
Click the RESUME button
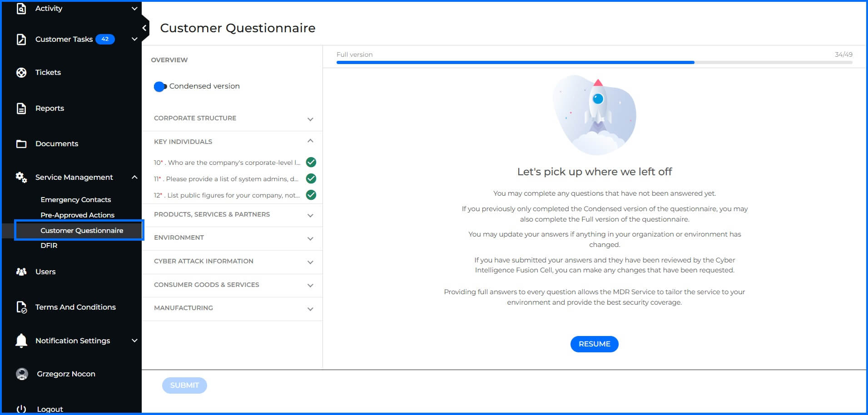(594, 344)
